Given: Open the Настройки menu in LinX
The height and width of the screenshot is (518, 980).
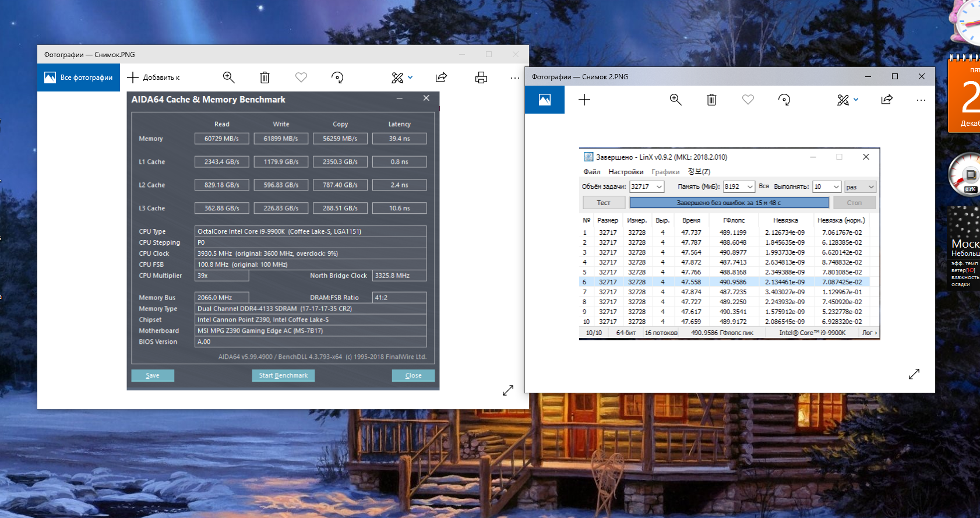Looking at the screenshot, I should [626, 172].
